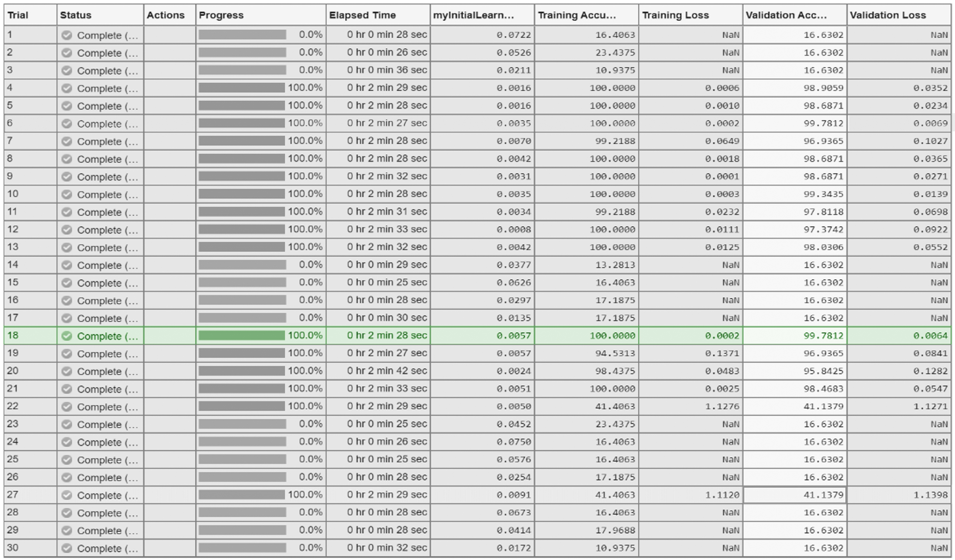
Task: Sort by the Validation Acc... column header
Action: coord(795,15)
